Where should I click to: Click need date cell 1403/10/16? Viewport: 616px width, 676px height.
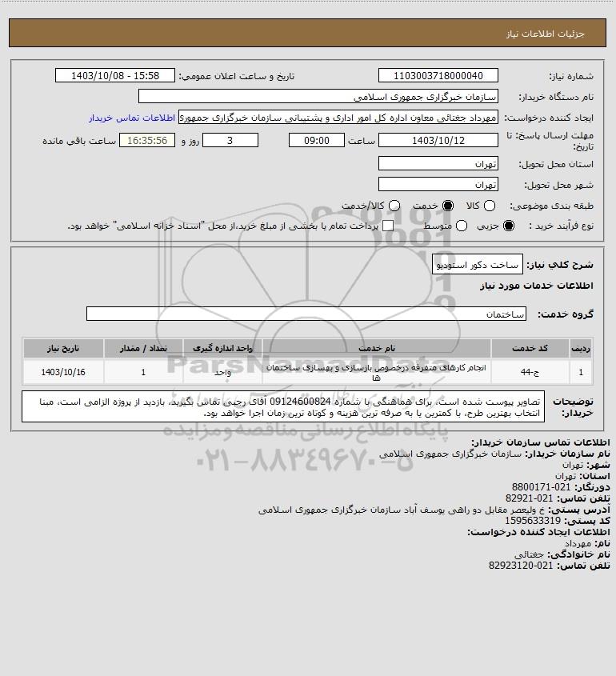tap(63, 372)
